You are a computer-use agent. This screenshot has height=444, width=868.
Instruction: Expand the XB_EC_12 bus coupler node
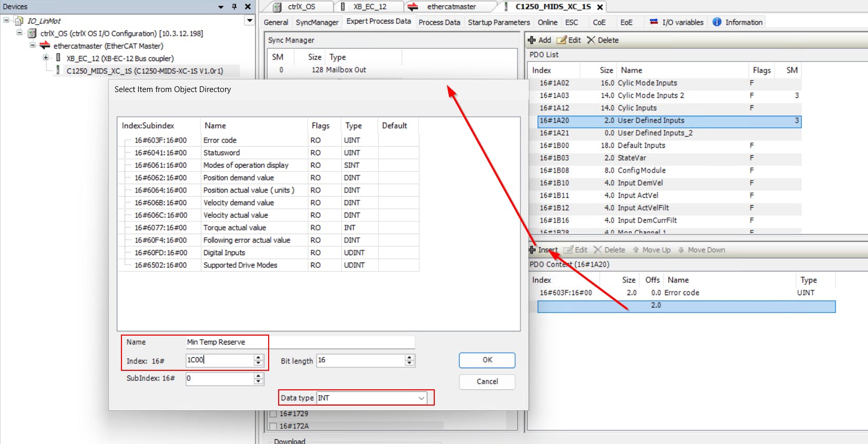[x=46, y=58]
